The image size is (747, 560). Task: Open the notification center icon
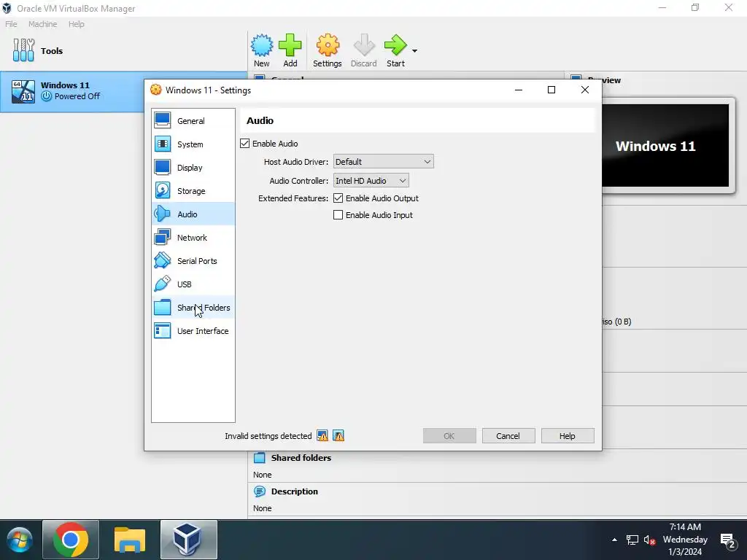[x=727, y=540]
